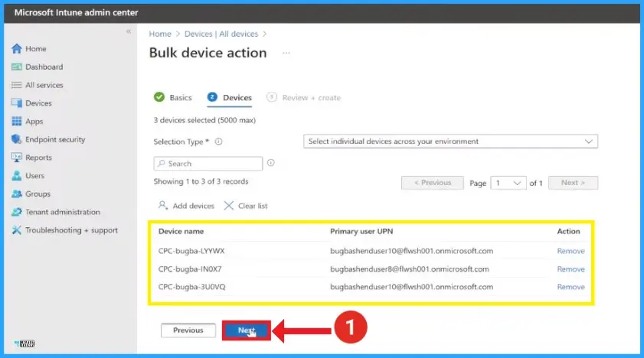Open the ellipsis menu beside Bulk device action
Screen dimensions: 644x358
(x=286, y=53)
